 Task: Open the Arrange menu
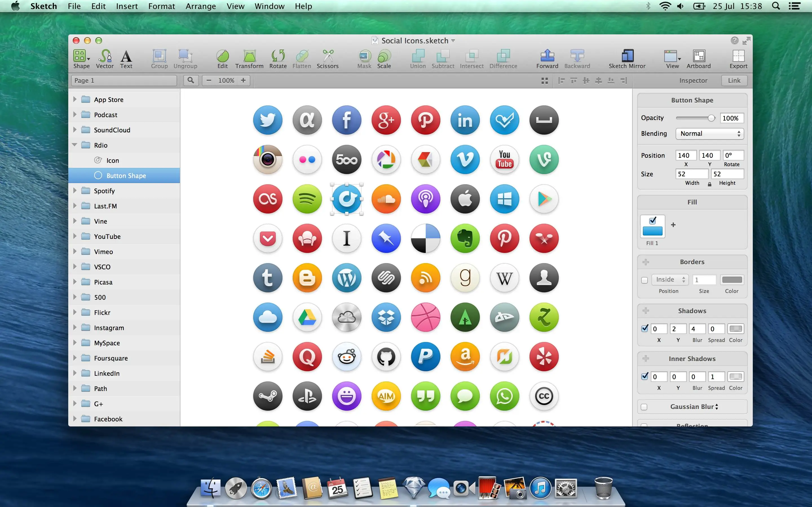(x=201, y=6)
